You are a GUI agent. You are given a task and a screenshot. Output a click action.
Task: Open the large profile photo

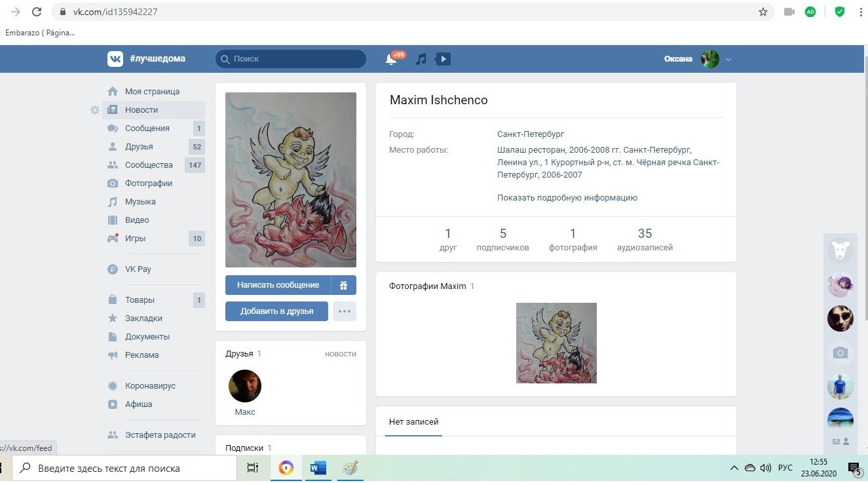tap(291, 180)
